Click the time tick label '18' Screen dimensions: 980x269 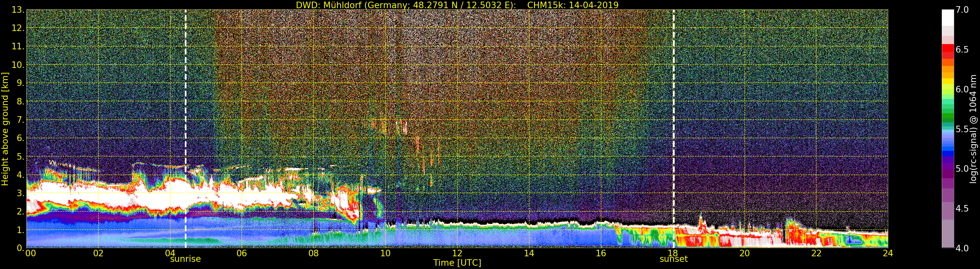point(673,253)
